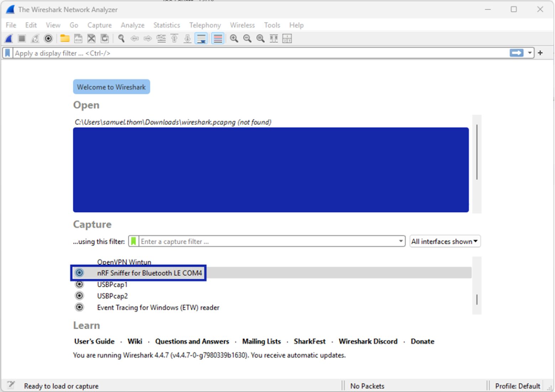Start capturing packets with the shark fin icon
The width and height of the screenshot is (555, 392).
click(x=9, y=38)
